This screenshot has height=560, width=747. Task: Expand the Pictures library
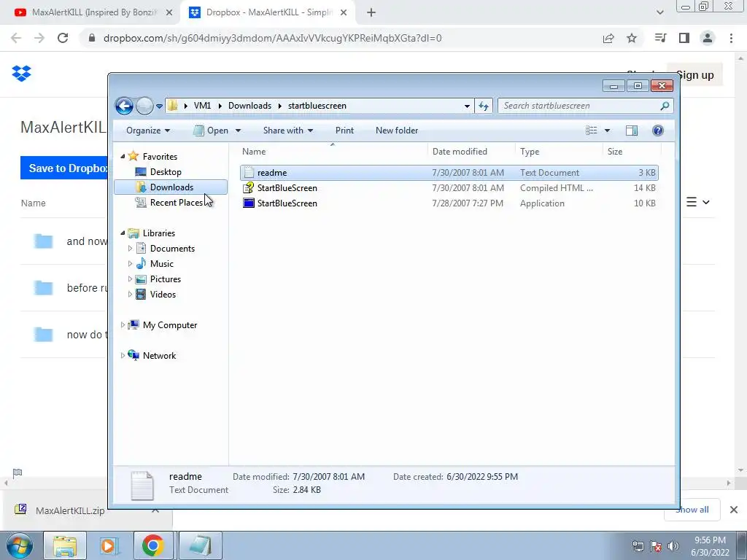click(x=130, y=279)
